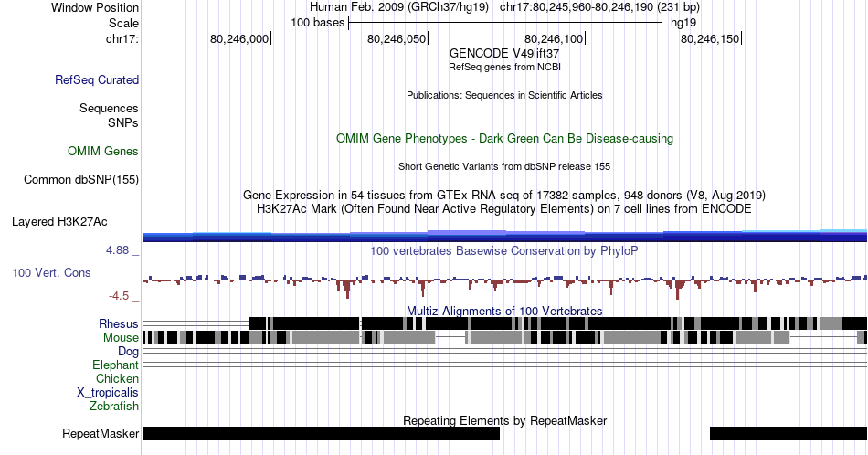Click the chr17: base position label

122,38
